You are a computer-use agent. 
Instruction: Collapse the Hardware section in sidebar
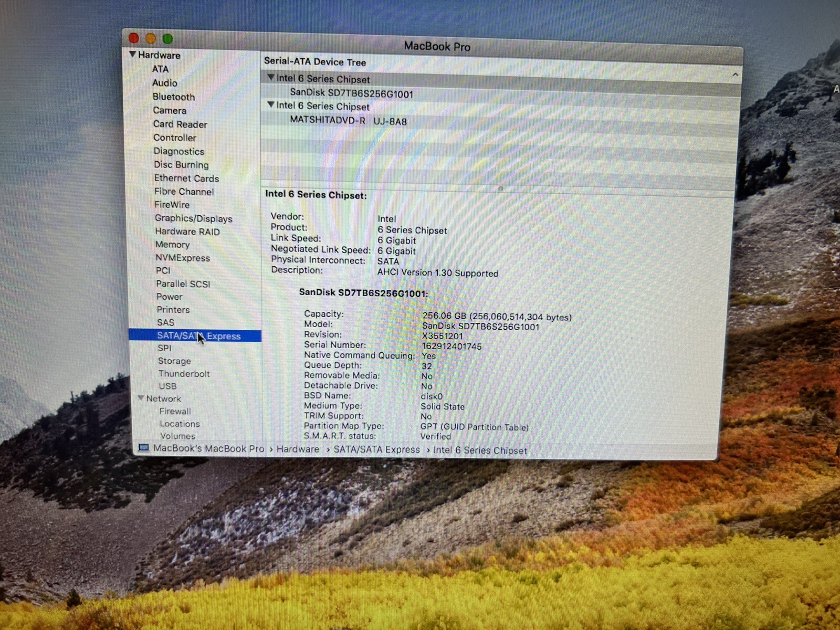click(132, 54)
